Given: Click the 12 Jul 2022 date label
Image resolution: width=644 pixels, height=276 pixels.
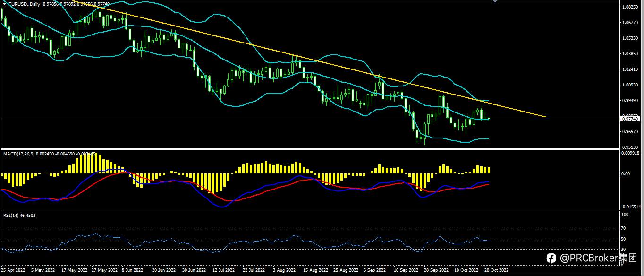Looking at the screenshot, I should [224, 271].
